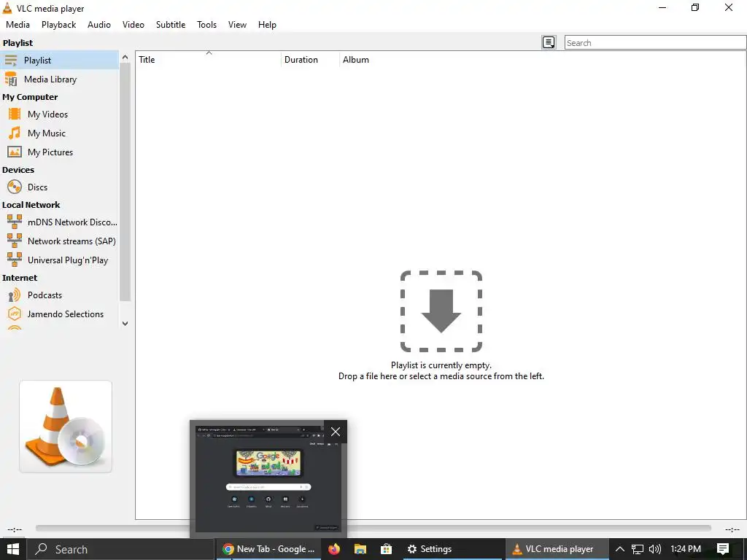This screenshot has height=560, width=747.
Task: Click VLC media player taskbar button
Action: tap(557, 549)
